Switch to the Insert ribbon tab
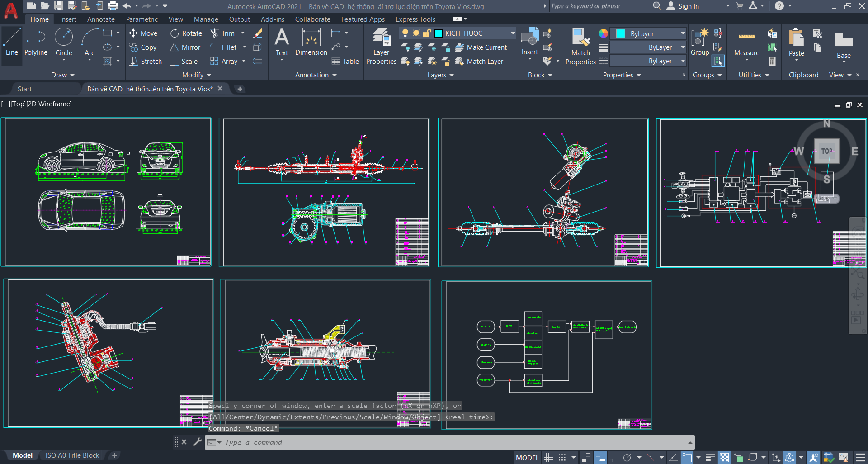Image resolution: width=868 pixels, height=464 pixels. 68,19
